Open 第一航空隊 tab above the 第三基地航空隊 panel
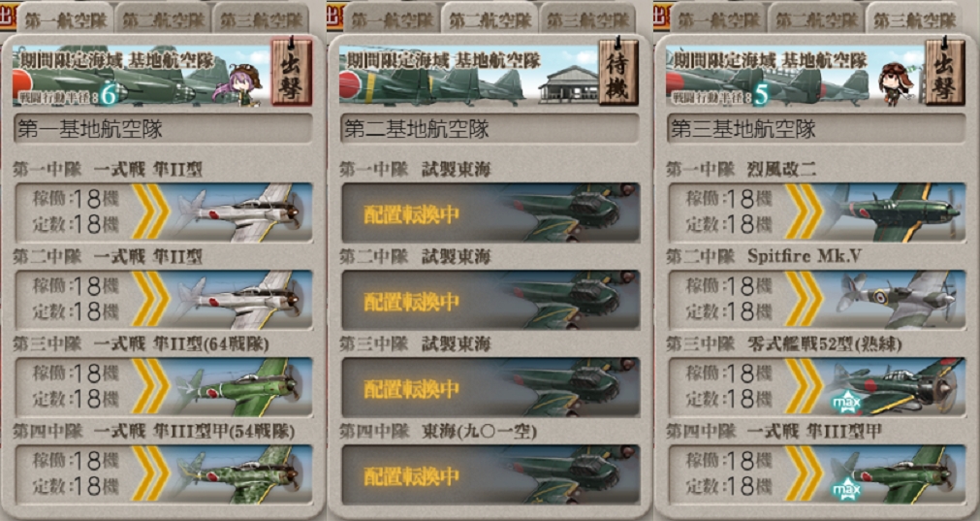This screenshot has width=980, height=521. click(718, 18)
